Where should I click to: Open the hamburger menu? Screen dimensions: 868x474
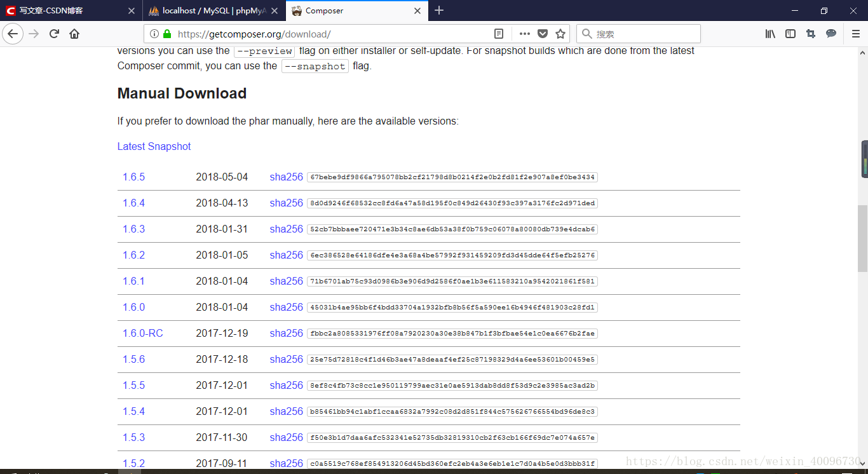point(855,34)
